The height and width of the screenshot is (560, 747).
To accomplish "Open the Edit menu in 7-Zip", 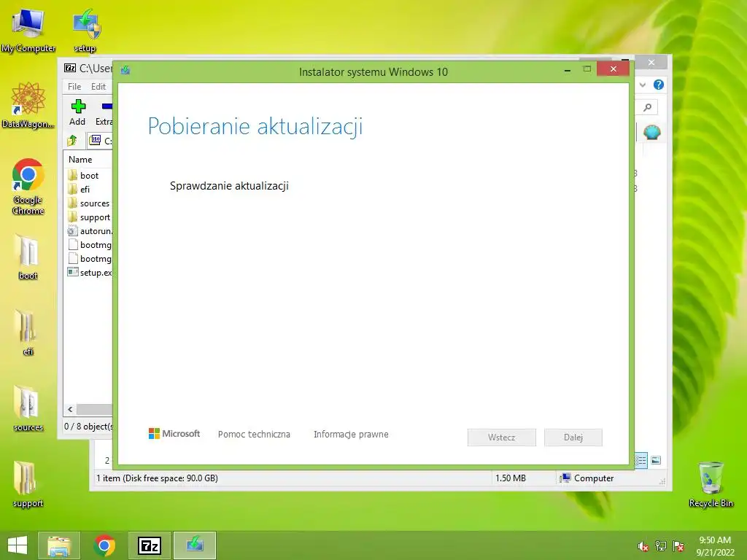I will point(98,87).
